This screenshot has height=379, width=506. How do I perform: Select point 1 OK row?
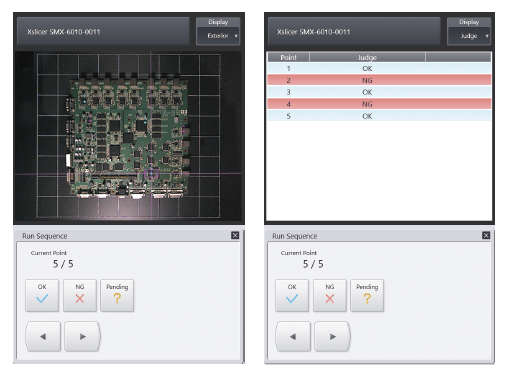click(379, 68)
